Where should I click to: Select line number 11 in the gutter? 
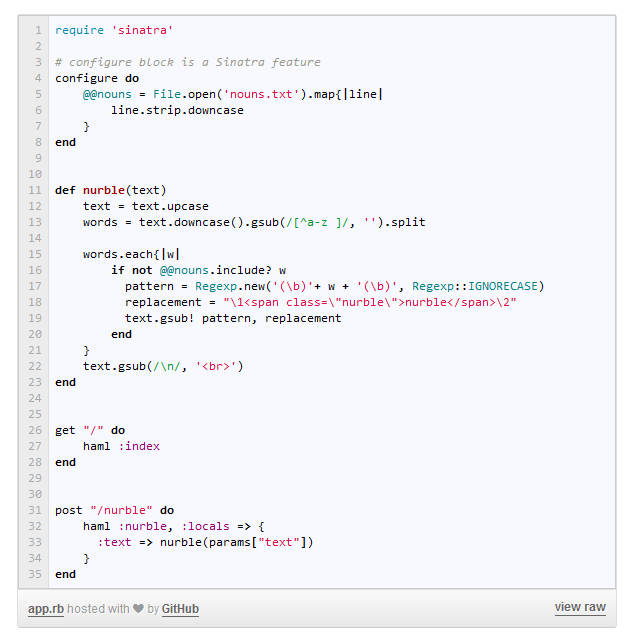coord(35,190)
